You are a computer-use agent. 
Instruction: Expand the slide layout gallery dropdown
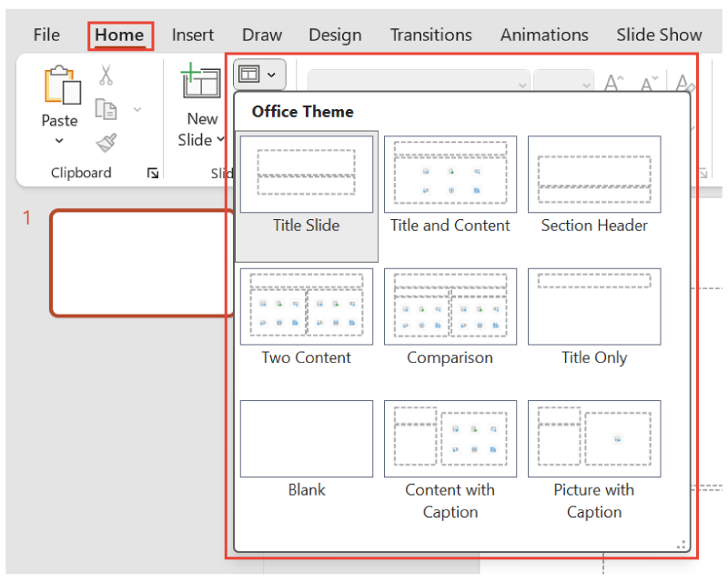point(273,75)
